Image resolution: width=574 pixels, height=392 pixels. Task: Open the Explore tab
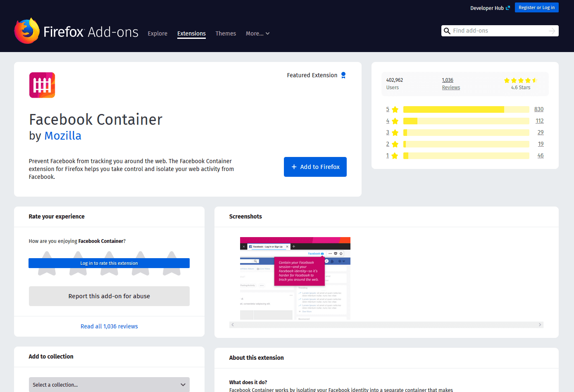(157, 33)
